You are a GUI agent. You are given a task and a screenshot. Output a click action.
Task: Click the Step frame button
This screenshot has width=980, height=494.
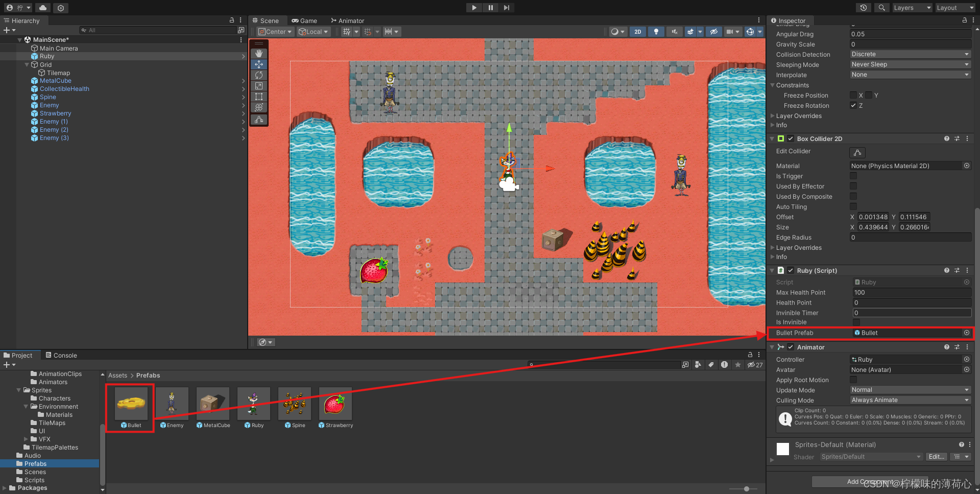[506, 8]
